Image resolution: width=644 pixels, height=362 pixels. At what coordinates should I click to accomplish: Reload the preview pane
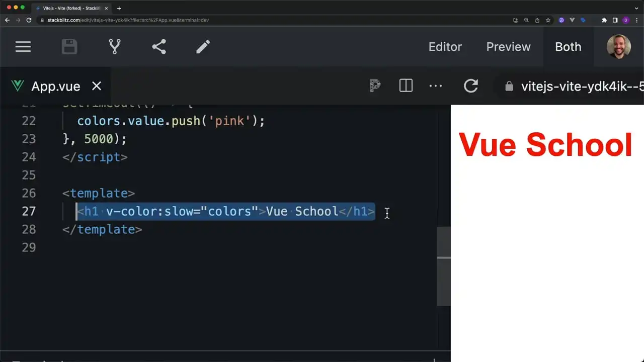(x=471, y=86)
